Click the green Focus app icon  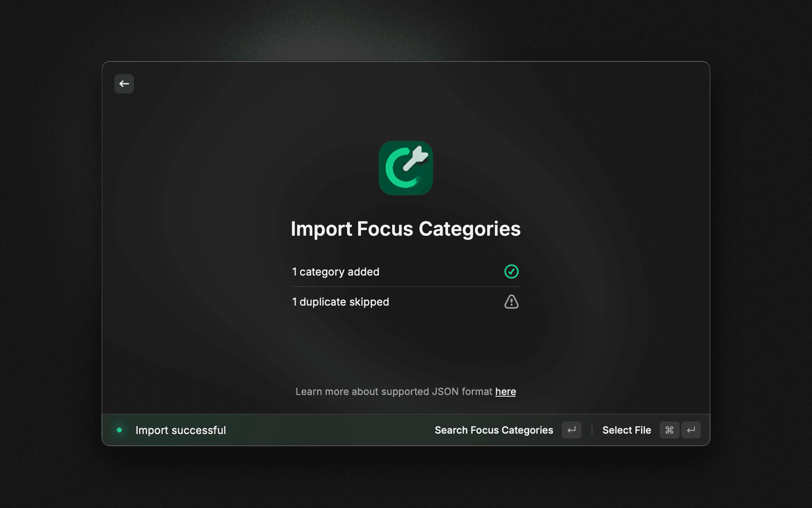(x=406, y=168)
